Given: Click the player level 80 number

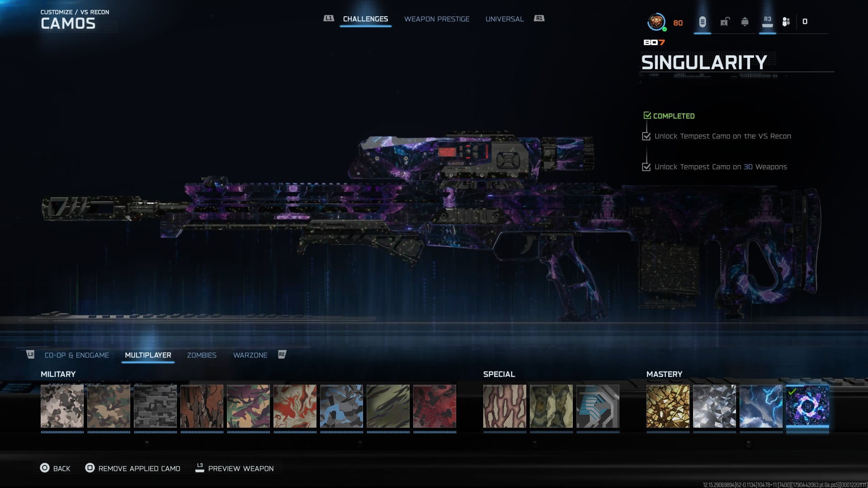Looking at the screenshot, I should click(x=678, y=23).
